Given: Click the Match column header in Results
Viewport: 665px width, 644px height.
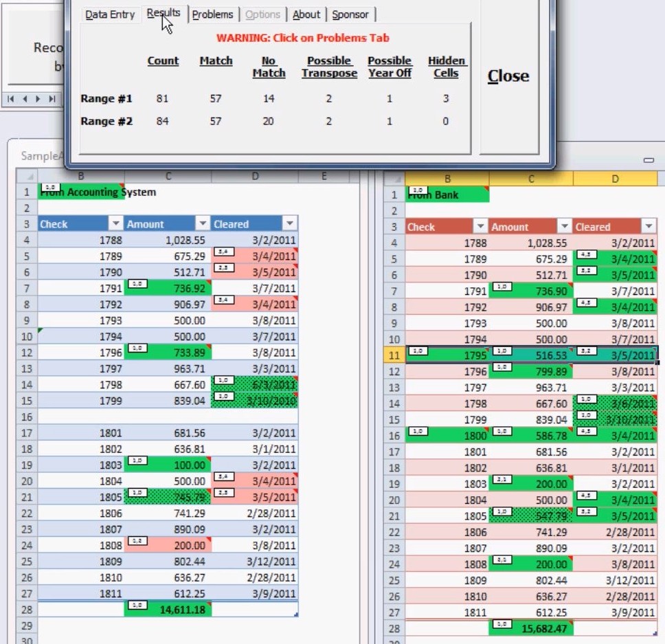Looking at the screenshot, I should [216, 60].
